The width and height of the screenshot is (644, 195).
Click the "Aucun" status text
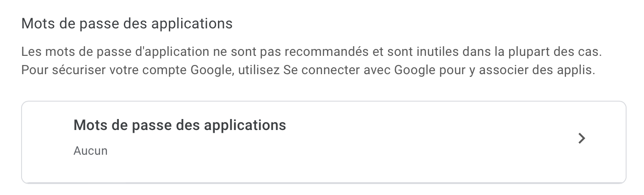pyautogui.click(x=90, y=151)
